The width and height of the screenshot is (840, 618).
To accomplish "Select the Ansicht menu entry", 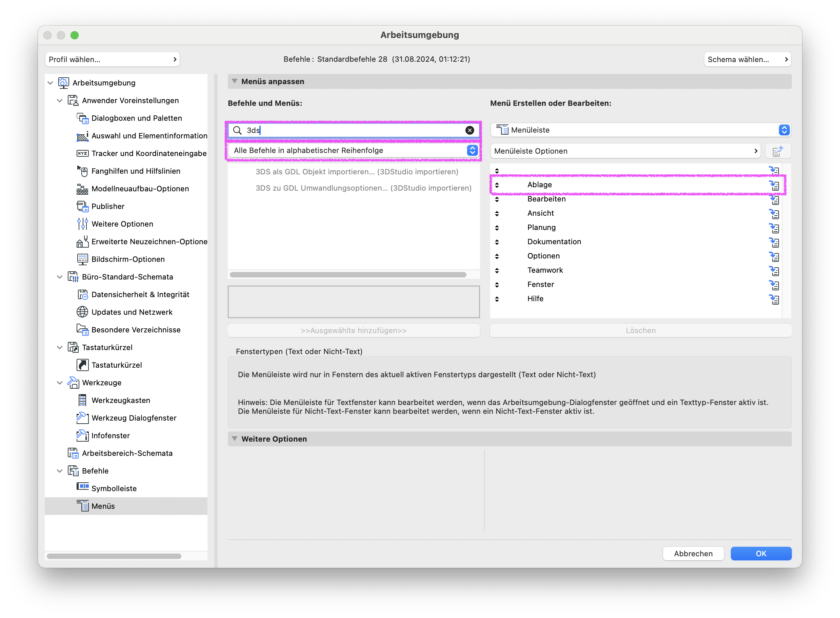I will (540, 213).
